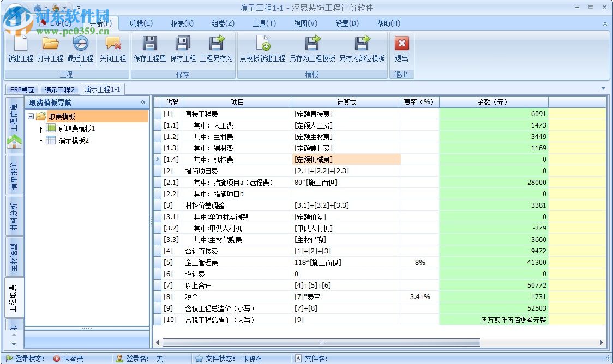Collapse the 取费模板 tree node

click(x=31, y=116)
